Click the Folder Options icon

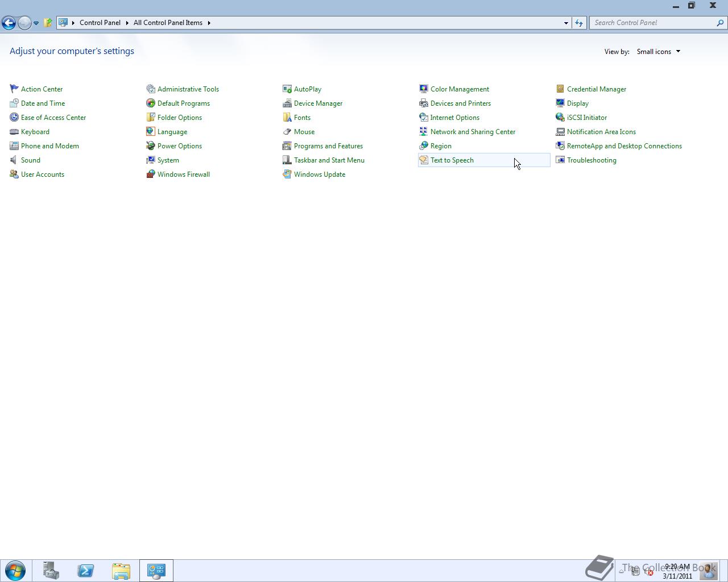tap(151, 117)
